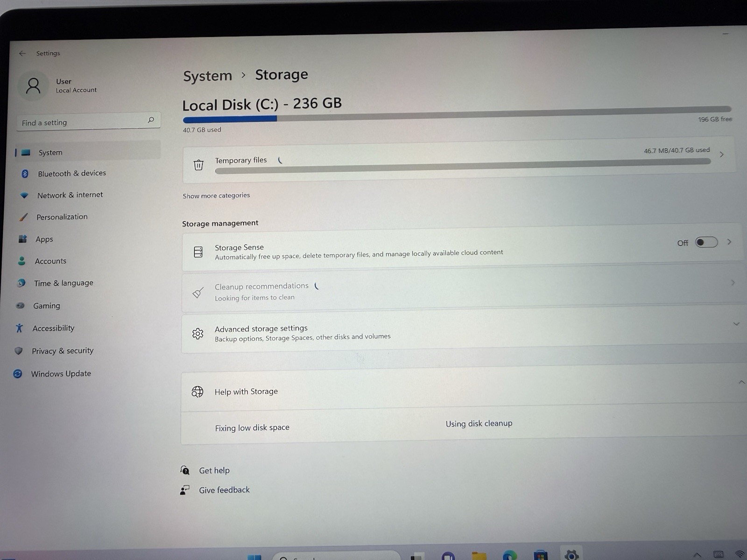Open Cleanup recommendations chevron
Viewport: 747px width, 560px height.
[733, 283]
